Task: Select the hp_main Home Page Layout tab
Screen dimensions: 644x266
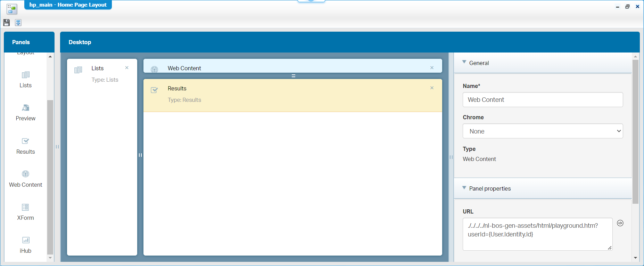Action: [68, 5]
